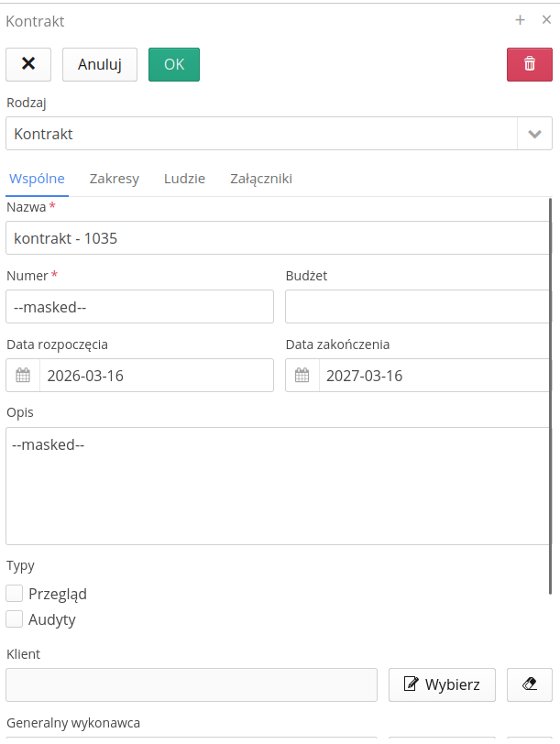Click Wybierz button next to Klient
Viewport: 560px width, 744px height.
point(442,684)
